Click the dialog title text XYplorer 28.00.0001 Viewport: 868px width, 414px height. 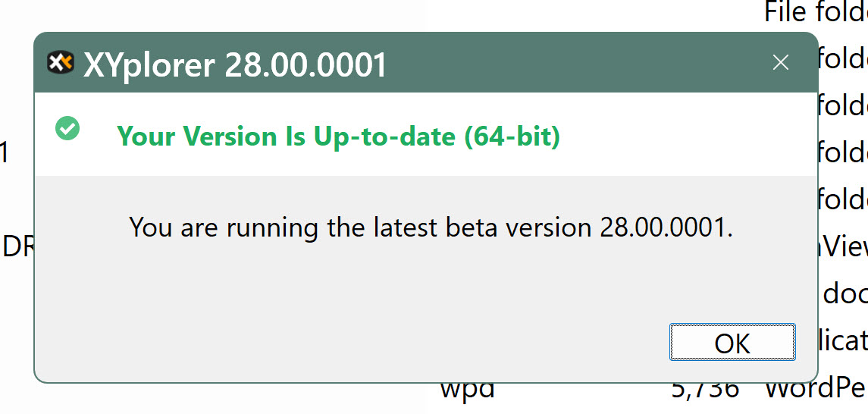point(235,65)
